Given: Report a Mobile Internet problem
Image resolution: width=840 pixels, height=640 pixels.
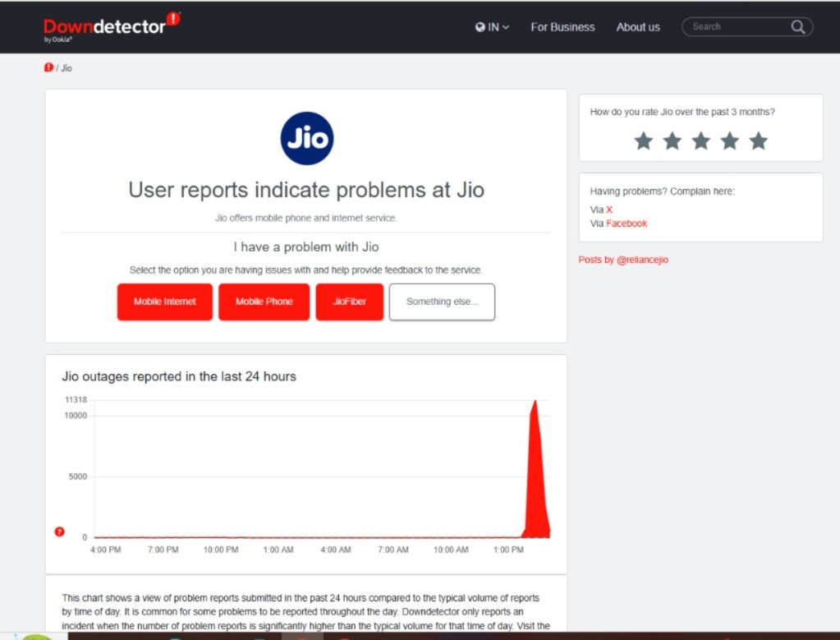Looking at the screenshot, I should 165,302.
